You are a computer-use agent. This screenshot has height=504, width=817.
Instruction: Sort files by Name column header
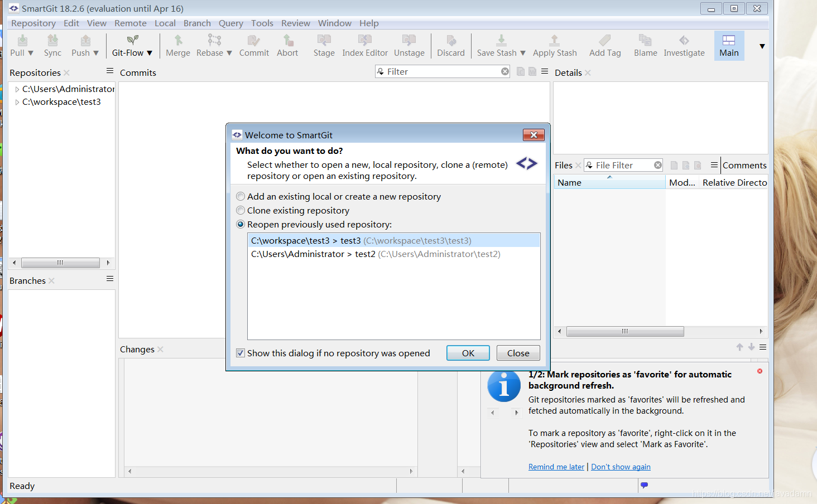click(x=610, y=182)
